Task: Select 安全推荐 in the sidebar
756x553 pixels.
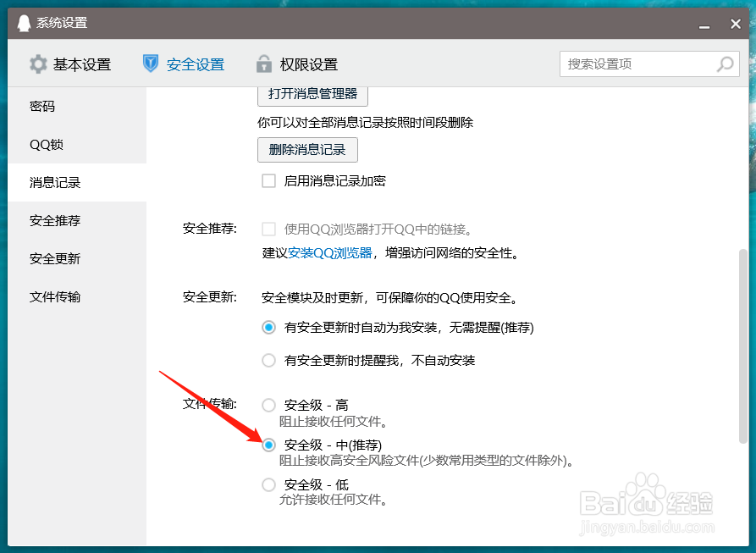Action: coord(77,220)
